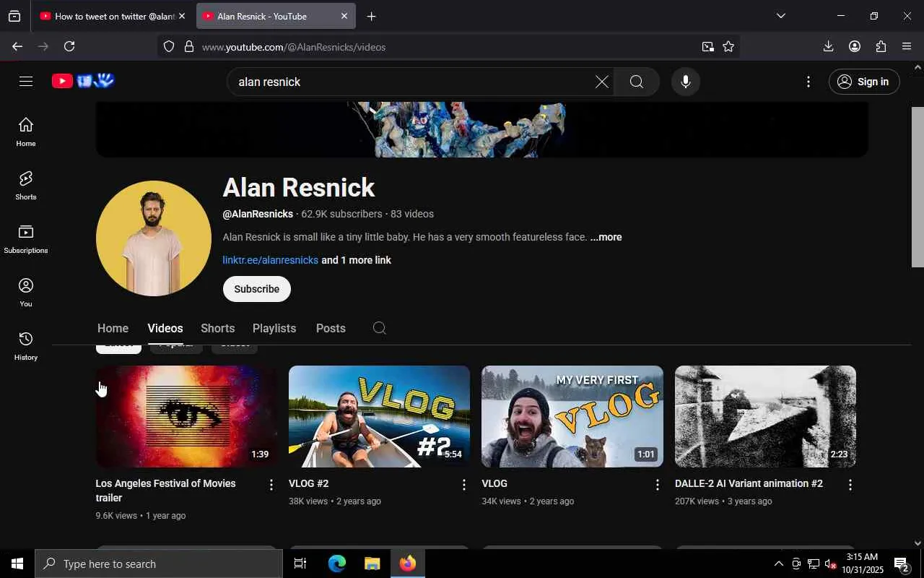The height and width of the screenshot is (578, 924).
Task: Open the linktr.ee/alanresnicks link
Action: coord(270,260)
